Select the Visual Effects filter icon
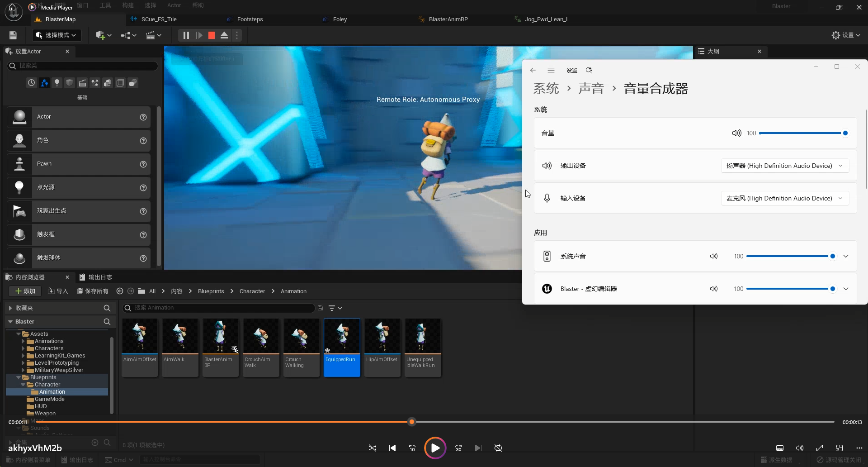Screen dimensions: 868x467 click(x=95, y=83)
